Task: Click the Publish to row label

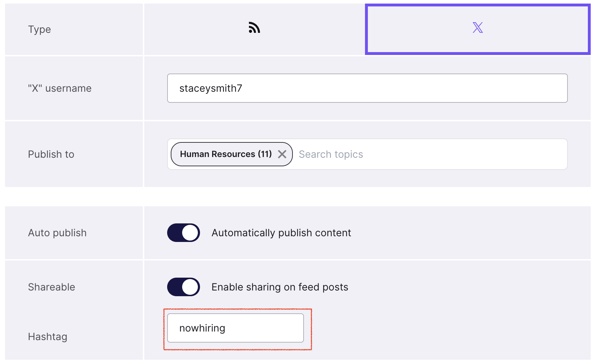Action: pos(51,154)
